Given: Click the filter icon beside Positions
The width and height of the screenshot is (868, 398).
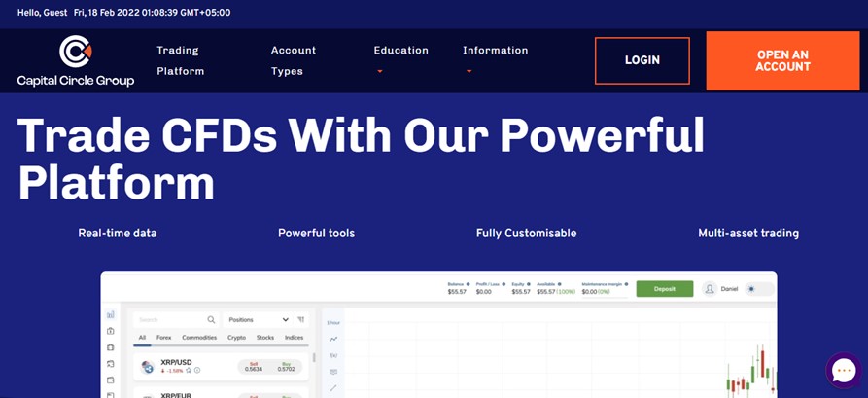Looking at the screenshot, I should coord(301,319).
